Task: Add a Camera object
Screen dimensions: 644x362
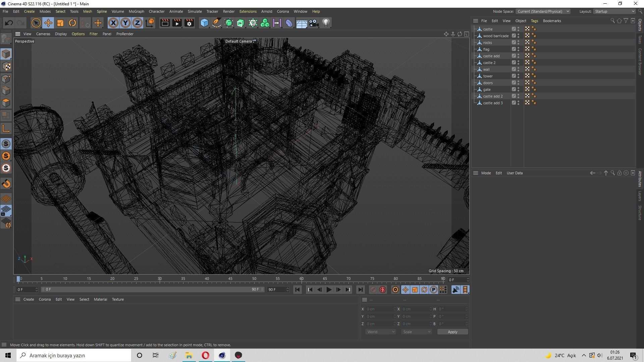Action: click(x=314, y=23)
